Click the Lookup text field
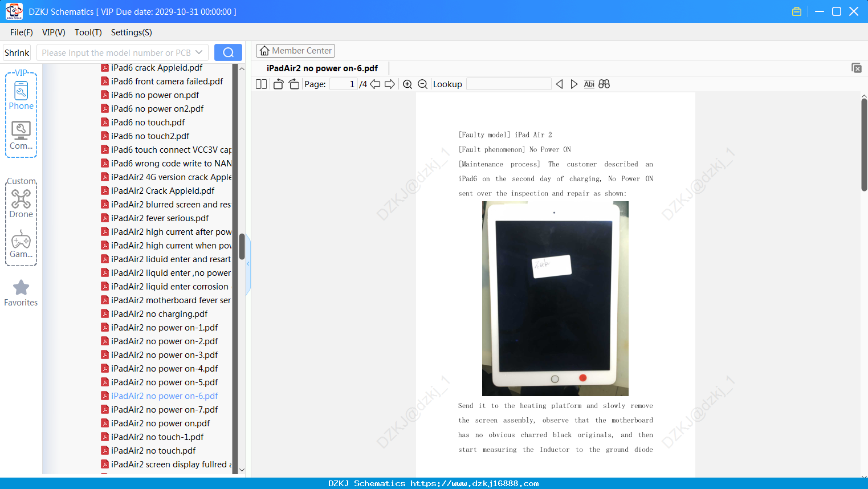 [x=508, y=84]
